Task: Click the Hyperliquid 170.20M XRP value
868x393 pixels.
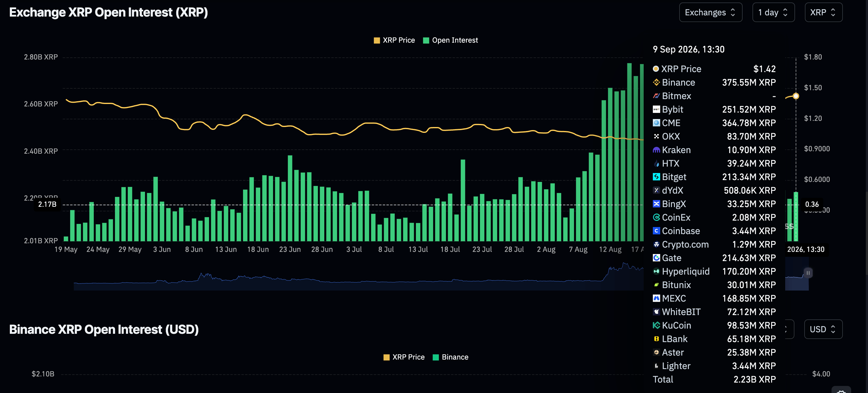Action: click(749, 271)
